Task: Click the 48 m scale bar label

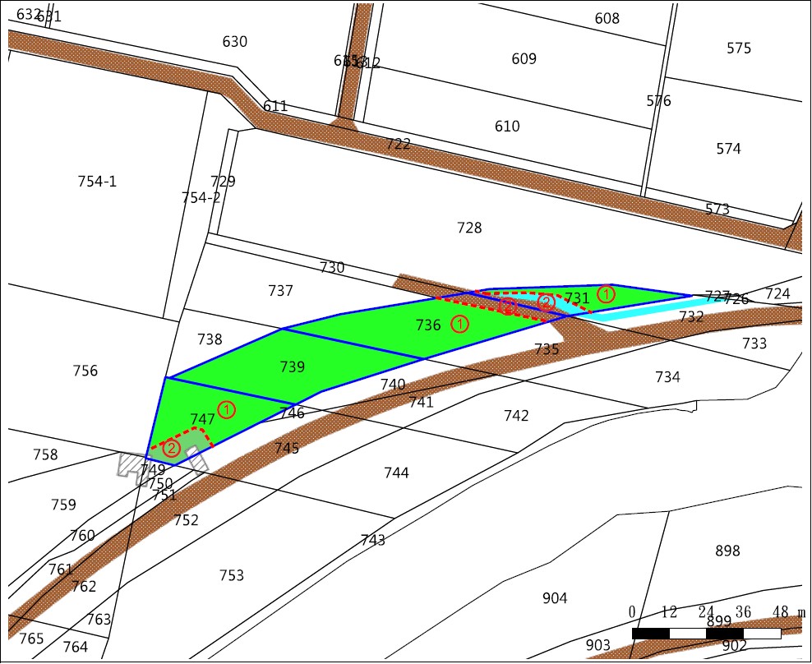Action: [x=787, y=612]
